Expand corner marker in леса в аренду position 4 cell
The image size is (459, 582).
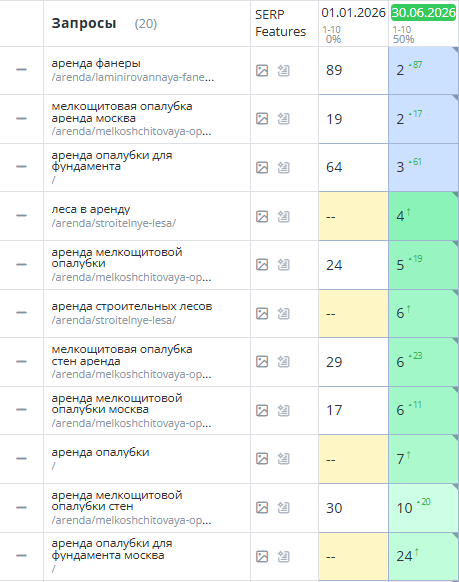[455, 195]
